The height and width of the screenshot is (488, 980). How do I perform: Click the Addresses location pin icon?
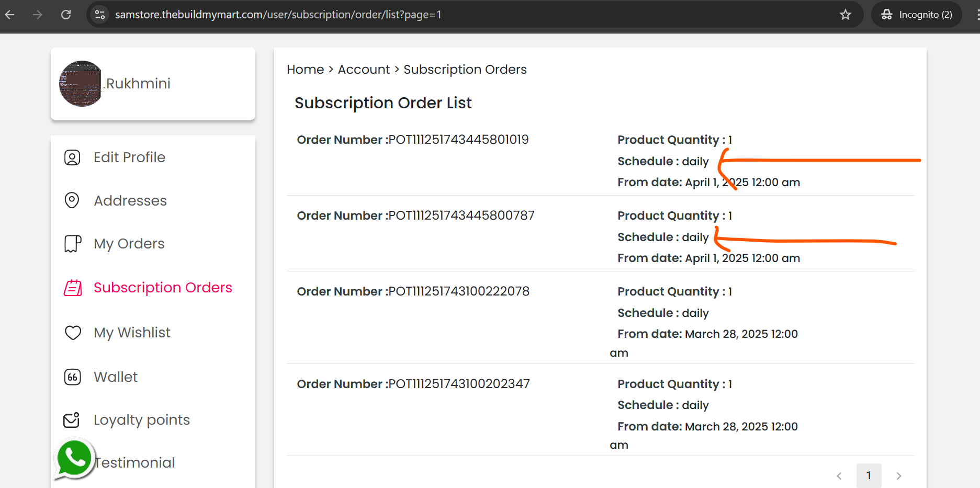coord(72,200)
